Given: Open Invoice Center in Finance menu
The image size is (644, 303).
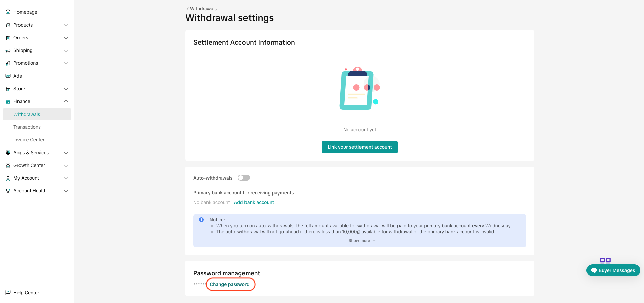Looking at the screenshot, I should click(x=29, y=140).
